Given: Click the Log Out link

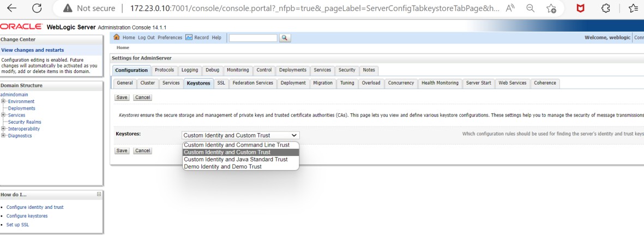Looking at the screenshot, I should 146,38.
